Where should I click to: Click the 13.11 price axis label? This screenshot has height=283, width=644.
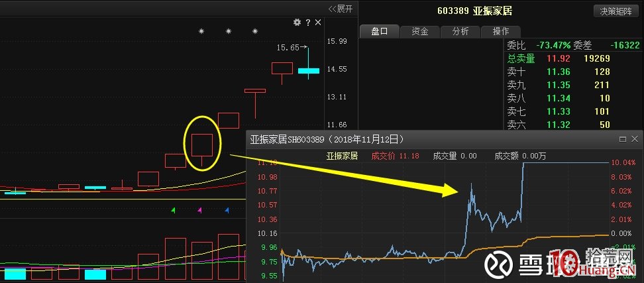(337, 97)
